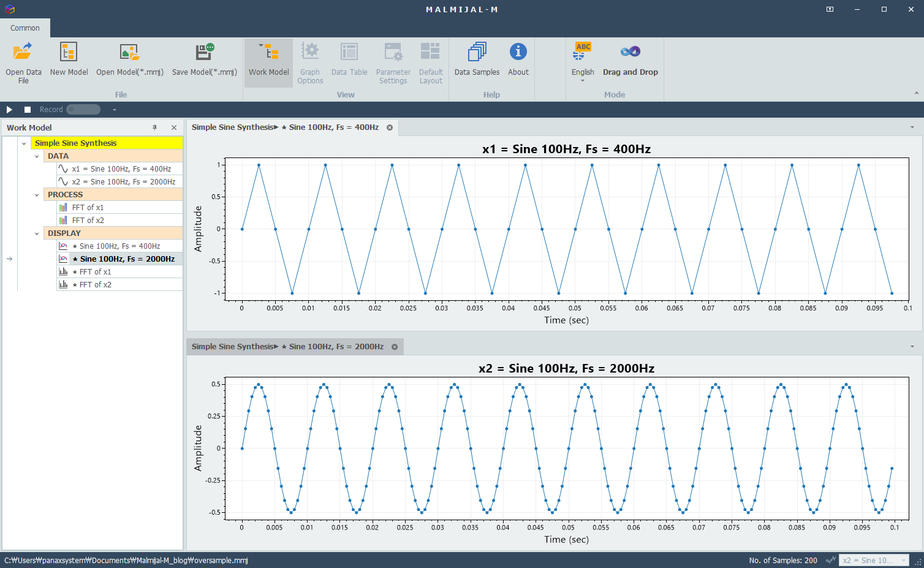Start playback with the play button
This screenshot has width=924, height=568.
point(9,110)
